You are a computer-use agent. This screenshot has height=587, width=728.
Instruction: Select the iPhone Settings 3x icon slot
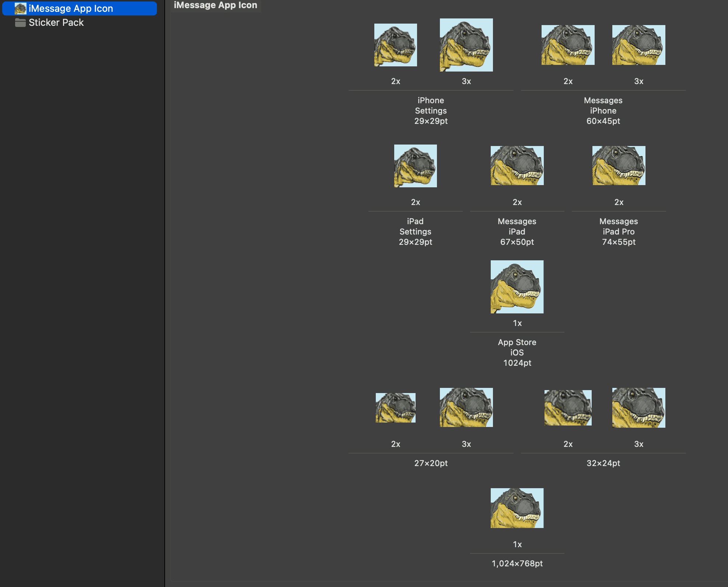[466, 45]
